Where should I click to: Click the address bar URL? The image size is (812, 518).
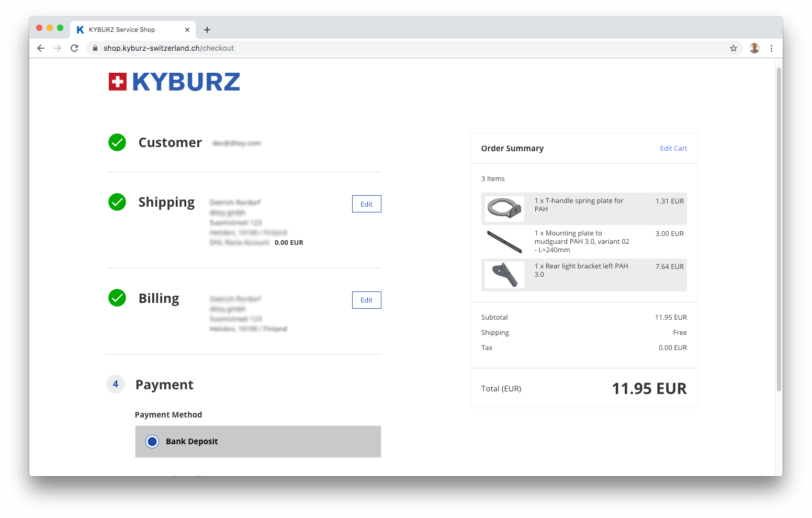pyautogui.click(x=168, y=48)
